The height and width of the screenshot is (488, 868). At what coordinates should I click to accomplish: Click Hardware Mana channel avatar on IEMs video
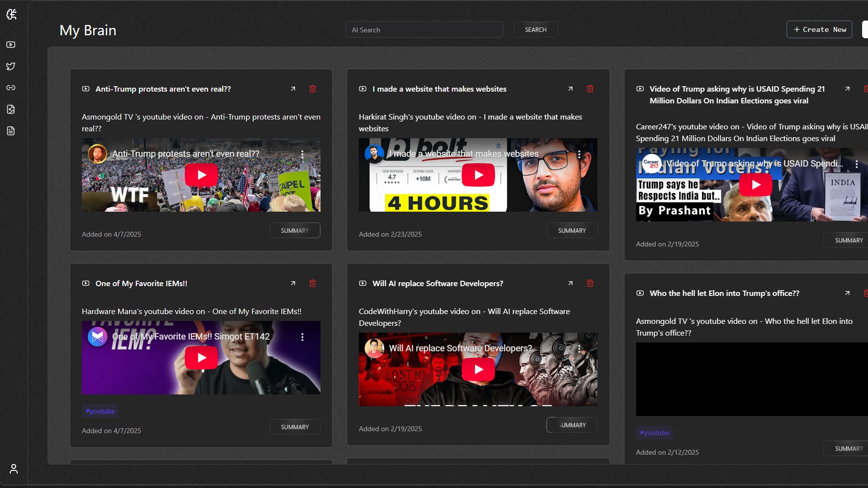98,337
